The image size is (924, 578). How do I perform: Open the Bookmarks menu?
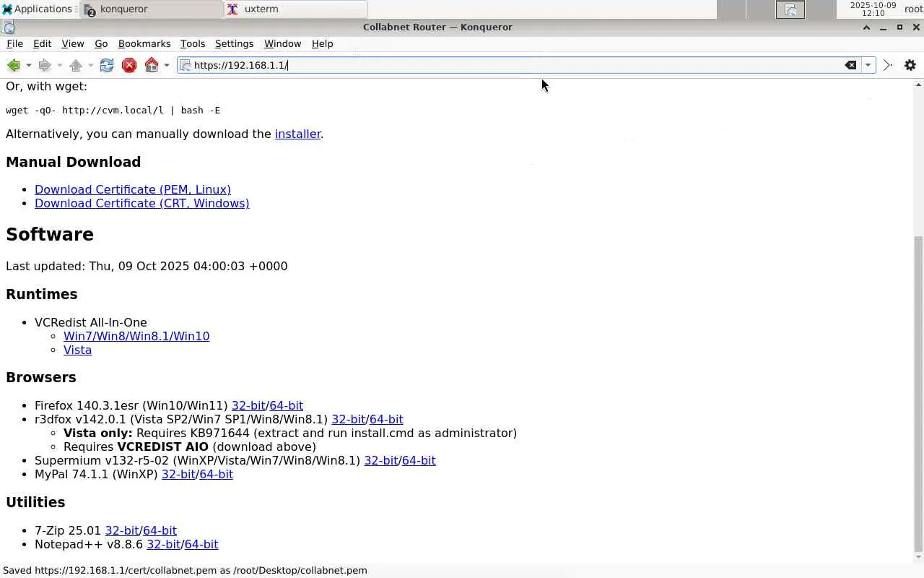pos(144,44)
